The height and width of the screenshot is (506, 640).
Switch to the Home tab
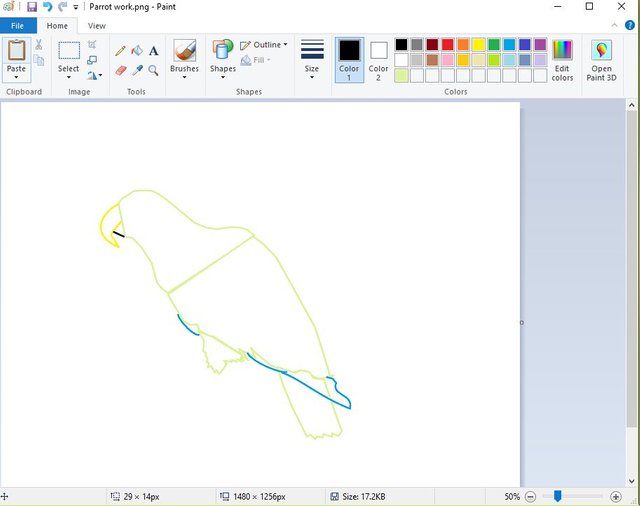click(57, 26)
